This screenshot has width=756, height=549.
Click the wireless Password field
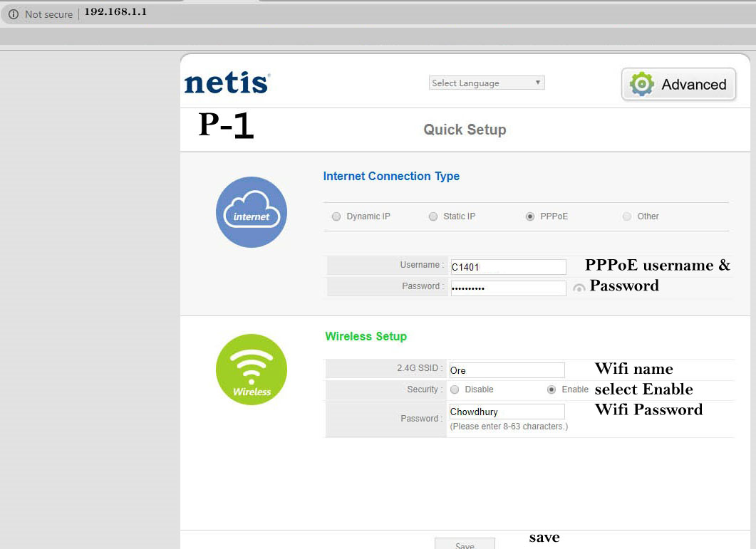(506, 412)
